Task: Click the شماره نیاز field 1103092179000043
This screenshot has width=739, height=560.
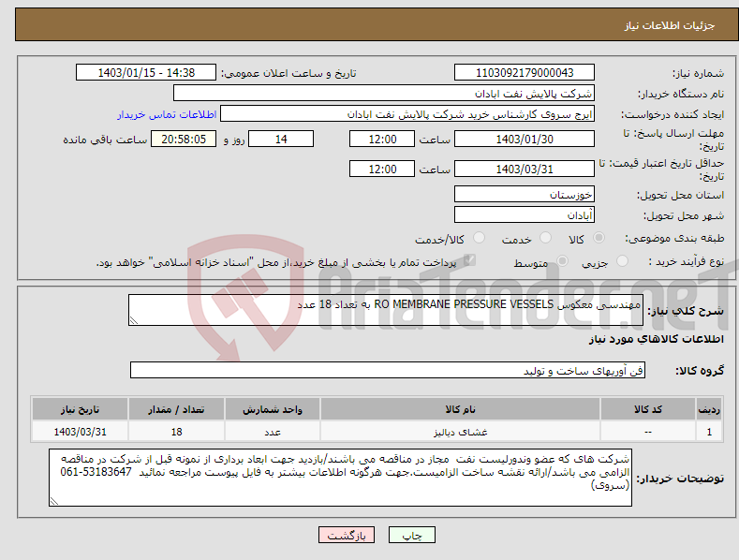Action: 525,73
